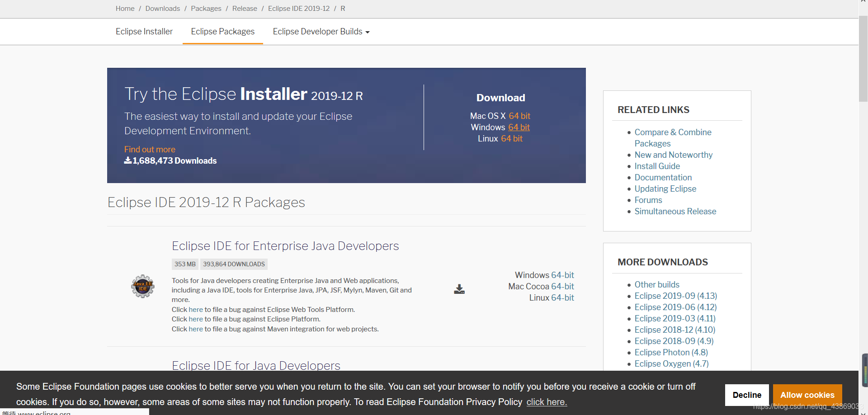The width and height of the screenshot is (868, 415).
Task: Open Eclipse 2019-09 (4.13) link
Action: [x=676, y=296]
